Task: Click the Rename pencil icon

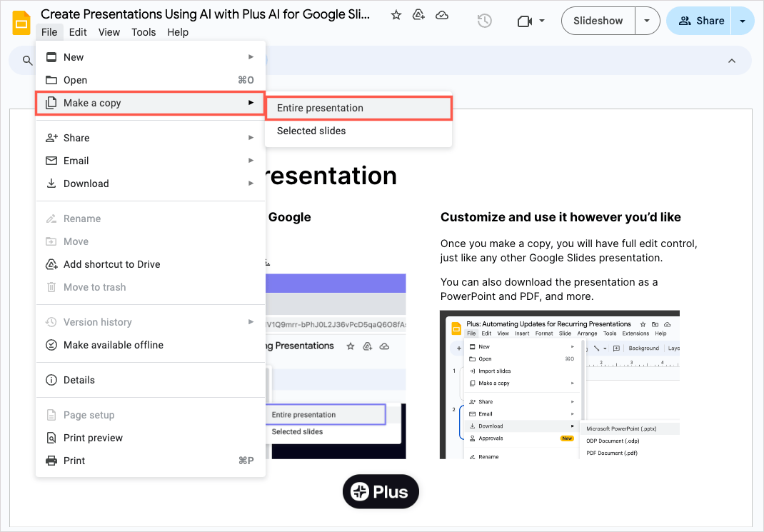Action: (51, 219)
